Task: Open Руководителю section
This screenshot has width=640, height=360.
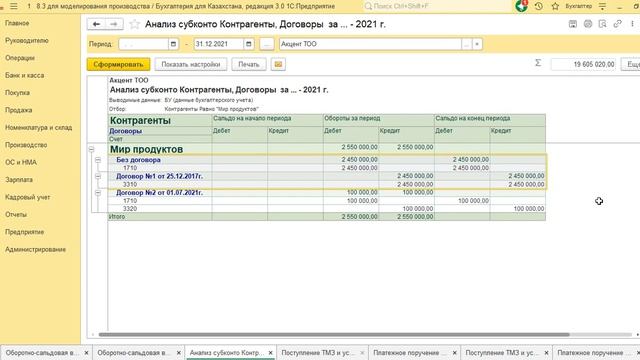Action: tap(27, 40)
